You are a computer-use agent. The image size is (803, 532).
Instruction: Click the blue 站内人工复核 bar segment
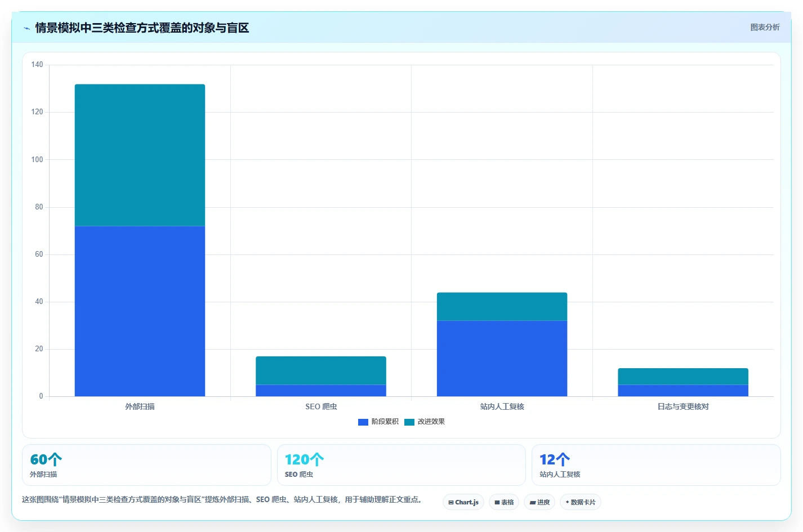click(502, 359)
